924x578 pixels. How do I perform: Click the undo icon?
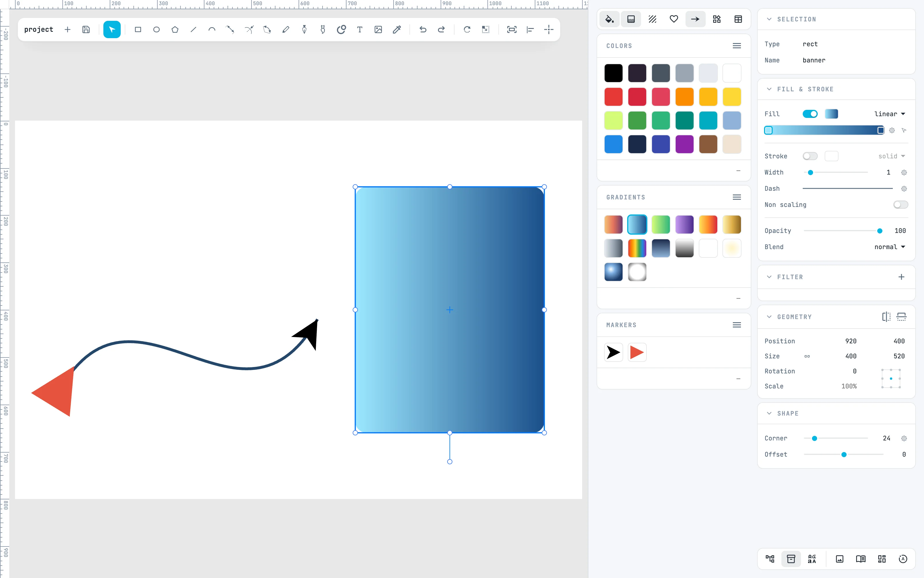click(x=423, y=29)
